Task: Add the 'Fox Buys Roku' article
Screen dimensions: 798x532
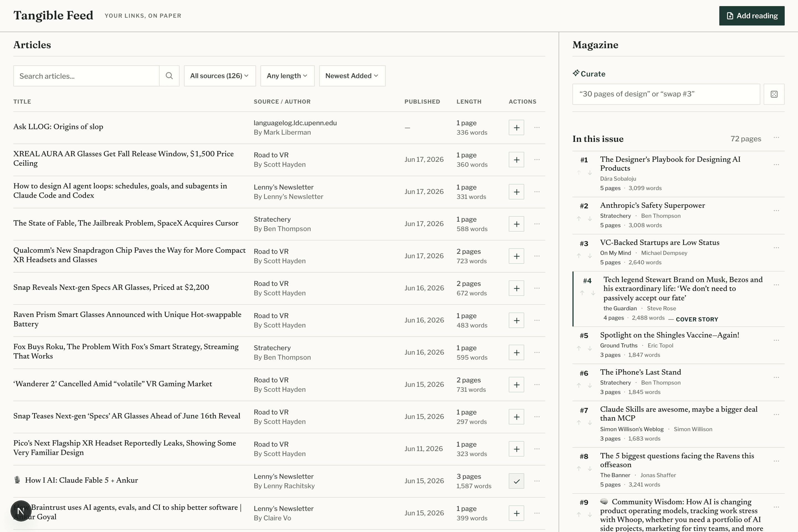Action: [x=516, y=352]
